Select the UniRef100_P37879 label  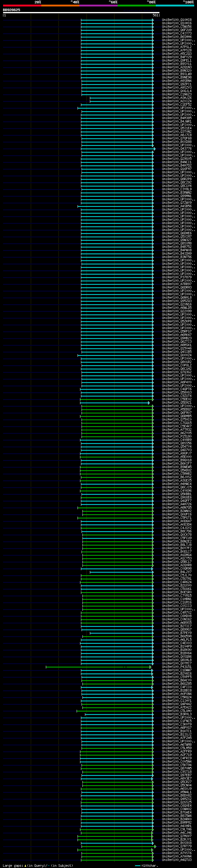coord(177,277)
